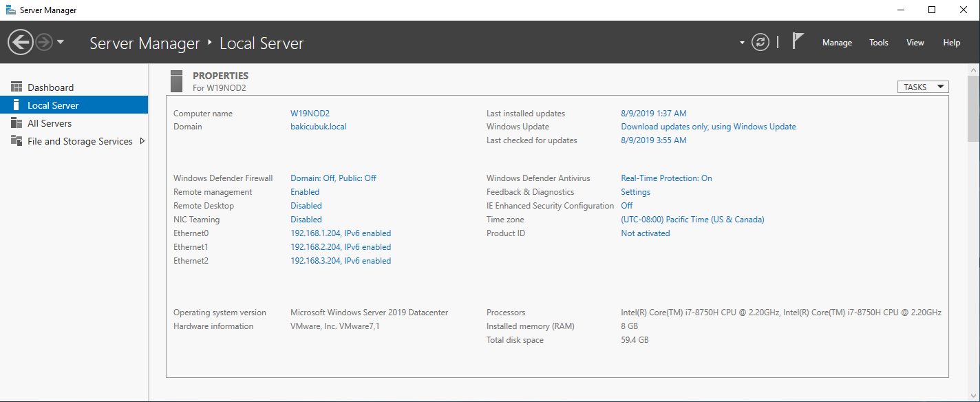Open Ethernet0 192.168.1.204 link

tap(341, 233)
